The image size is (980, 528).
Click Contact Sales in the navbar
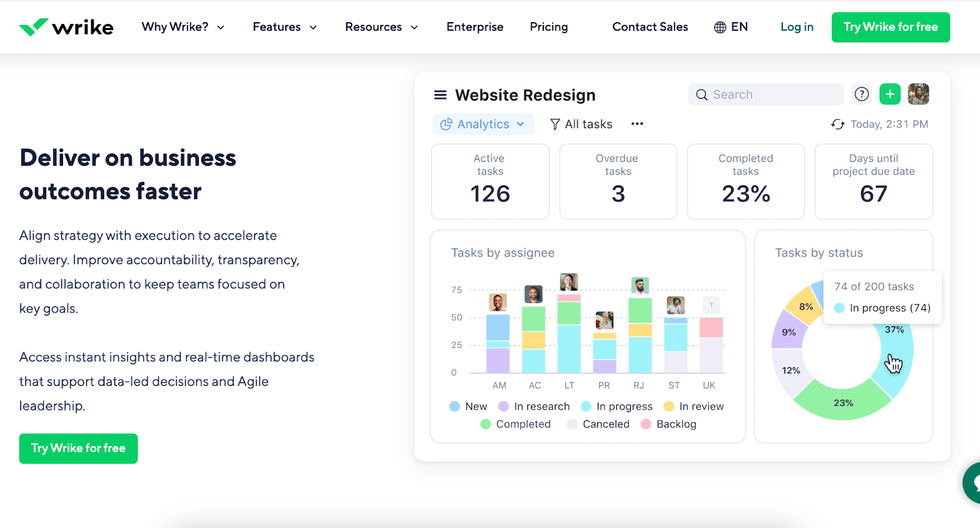point(650,27)
